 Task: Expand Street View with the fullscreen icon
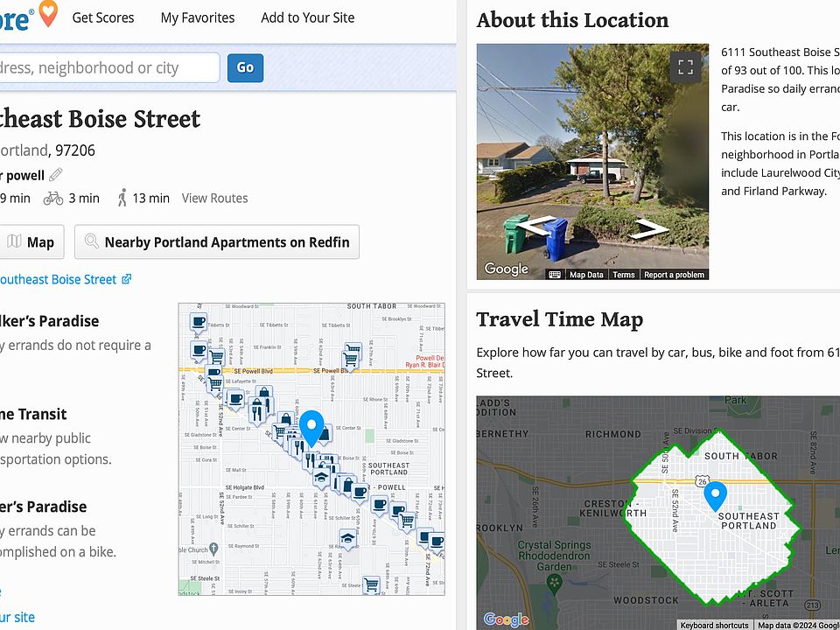click(686, 67)
